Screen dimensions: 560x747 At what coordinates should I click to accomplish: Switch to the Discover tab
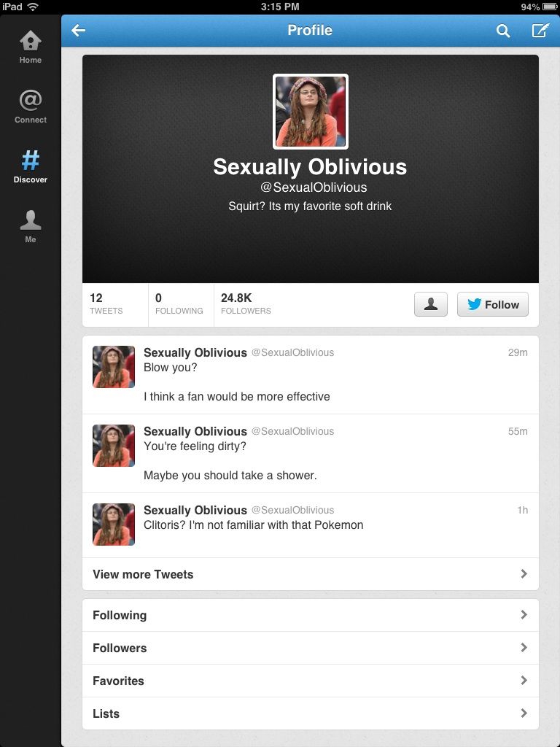point(31,167)
